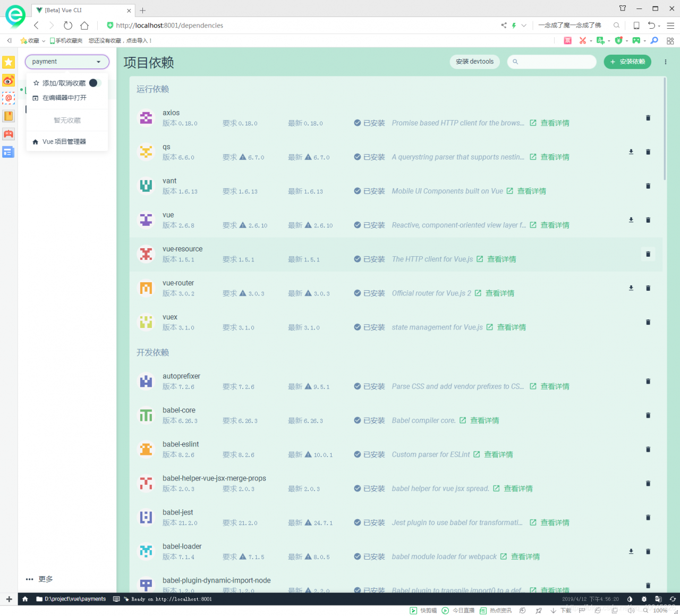The height and width of the screenshot is (616, 680).
Task: Click the bug report icon in status bar
Action: (644, 599)
